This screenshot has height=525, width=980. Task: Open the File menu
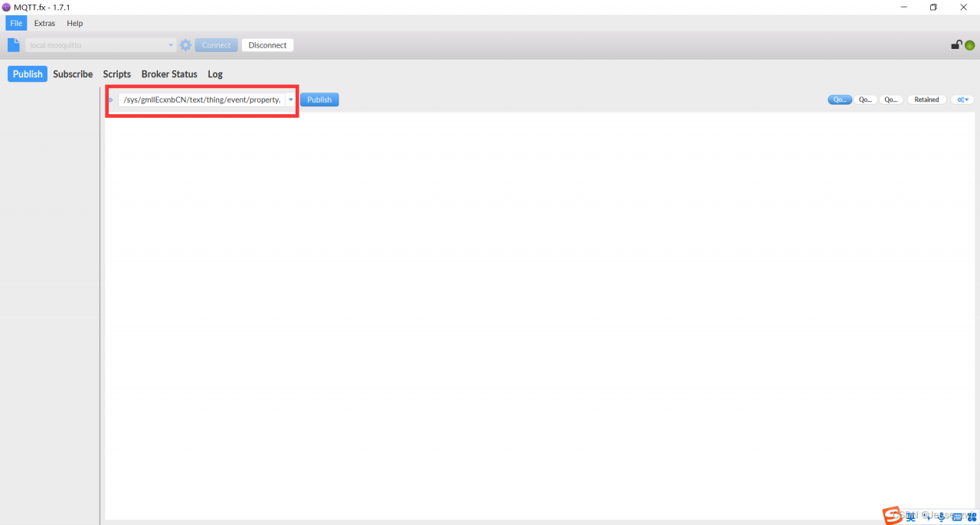[x=16, y=23]
